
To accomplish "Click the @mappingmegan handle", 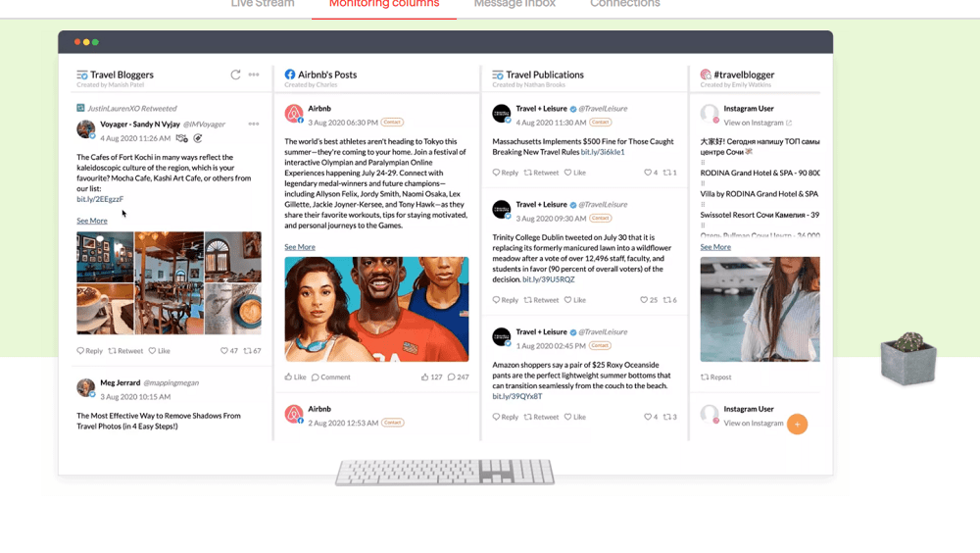I will click(171, 382).
